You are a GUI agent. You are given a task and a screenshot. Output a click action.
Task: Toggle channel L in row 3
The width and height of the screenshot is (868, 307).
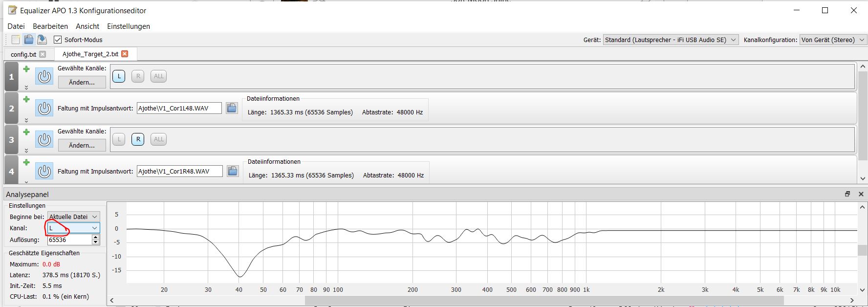119,139
